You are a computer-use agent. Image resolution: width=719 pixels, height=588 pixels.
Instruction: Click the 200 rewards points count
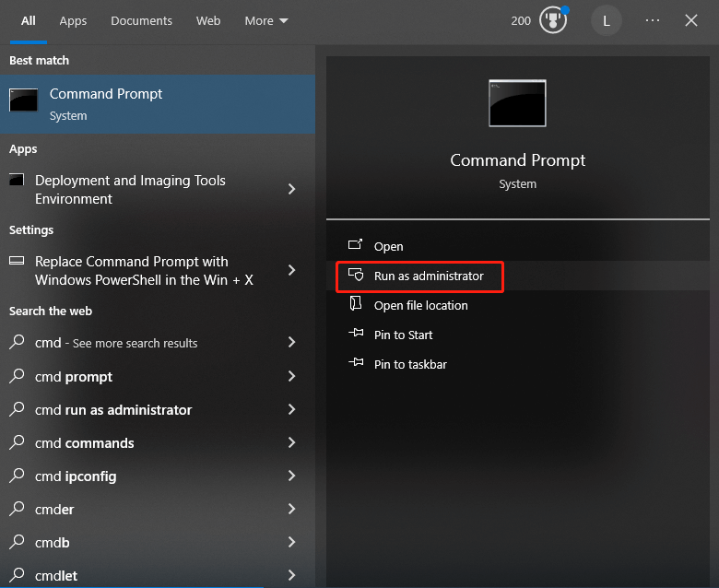click(521, 21)
